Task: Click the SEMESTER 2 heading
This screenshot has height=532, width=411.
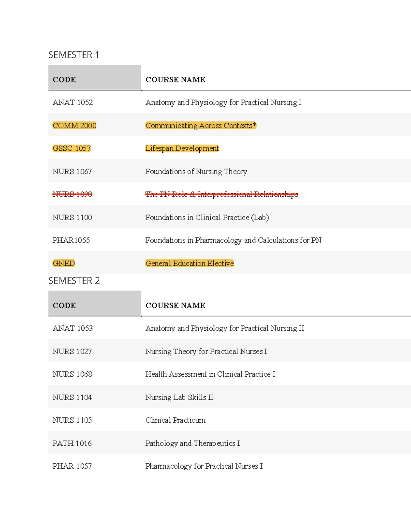Action: click(74, 281)
